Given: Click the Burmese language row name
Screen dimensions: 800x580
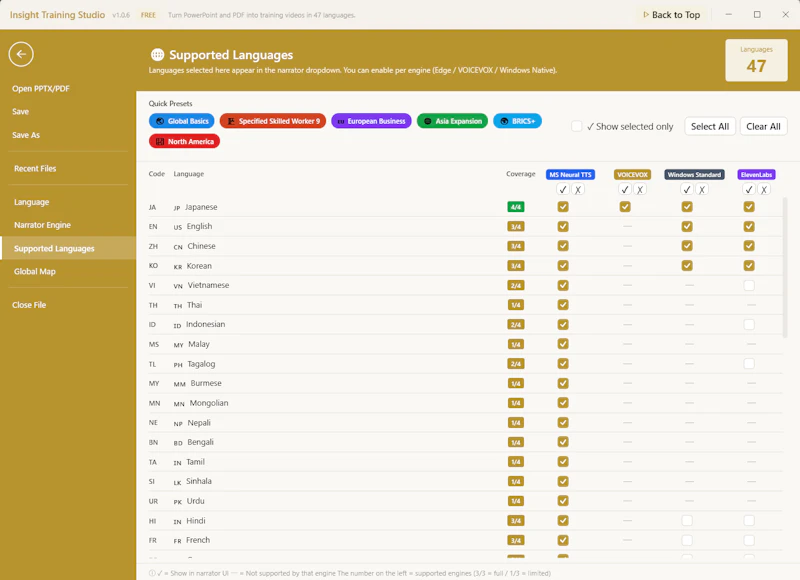Looking at the screenshot, I should (206, 383).
